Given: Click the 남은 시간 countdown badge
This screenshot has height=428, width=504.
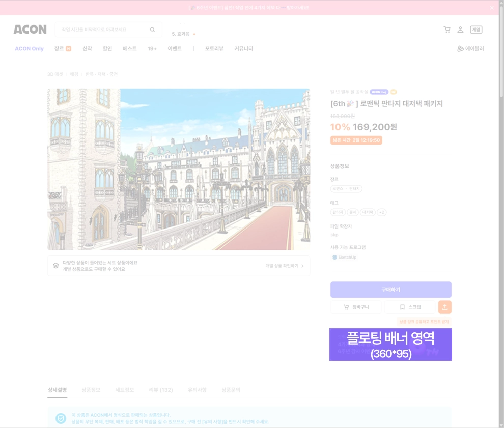Looking at the screenshot, I should tap(356, 140).
